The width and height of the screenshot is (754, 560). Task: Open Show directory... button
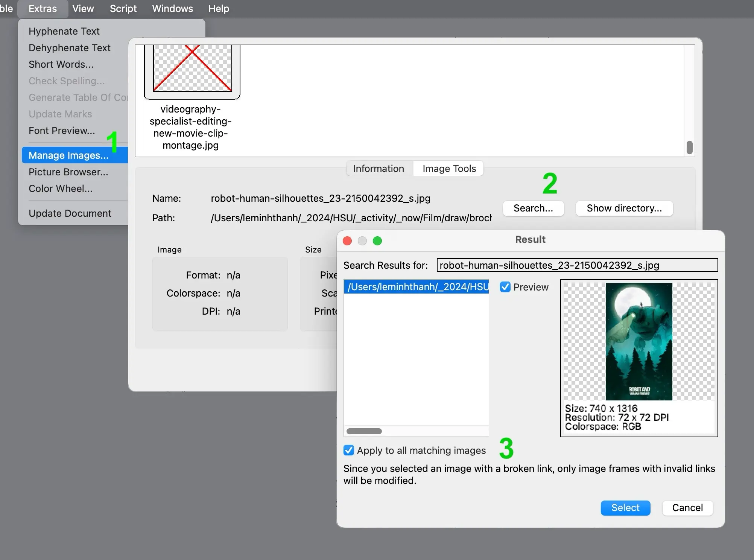tap(624, 208)
